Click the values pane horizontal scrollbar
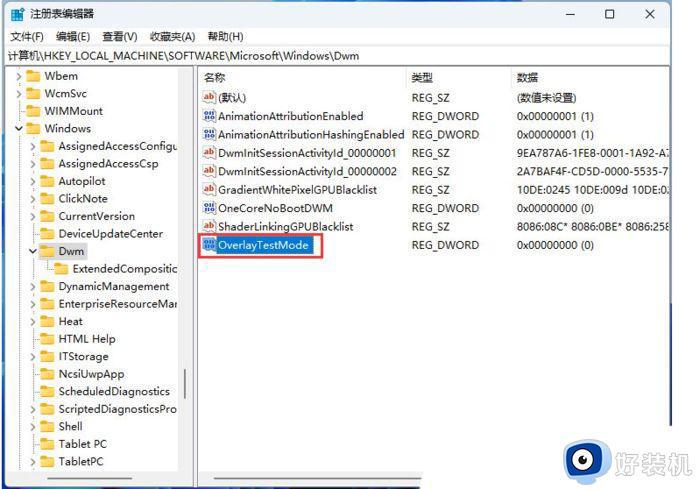 click(x=317, y=478)
